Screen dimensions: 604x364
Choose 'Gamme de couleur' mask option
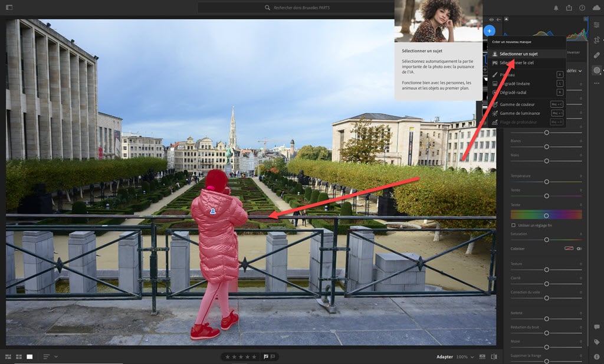pos(527,104)
